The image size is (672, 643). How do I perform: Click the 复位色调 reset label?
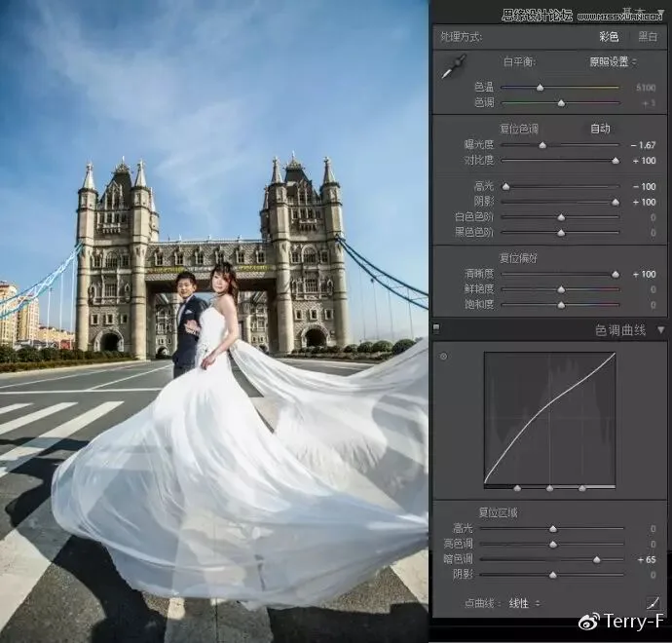pos(518,129)
